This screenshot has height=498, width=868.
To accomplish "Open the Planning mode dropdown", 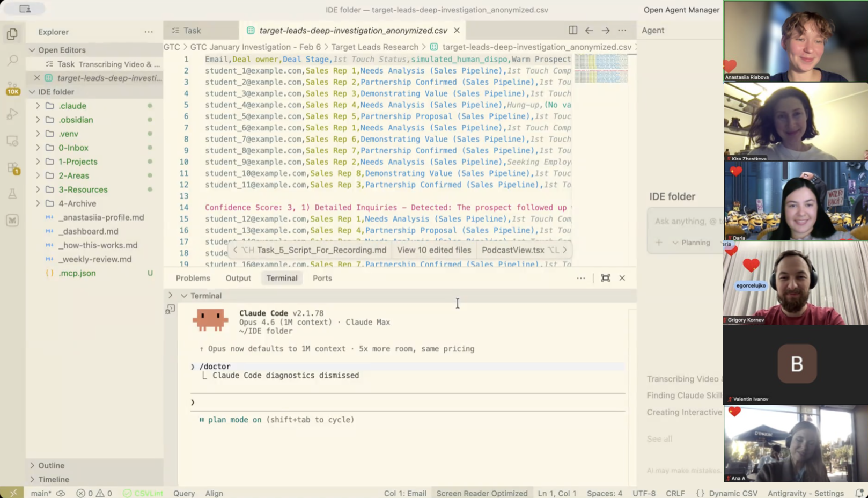I will (691, 243).
